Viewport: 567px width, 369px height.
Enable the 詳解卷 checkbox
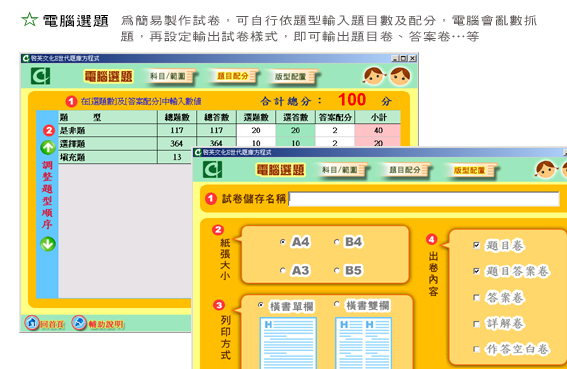pyautogui.click(x=476, y=323)
